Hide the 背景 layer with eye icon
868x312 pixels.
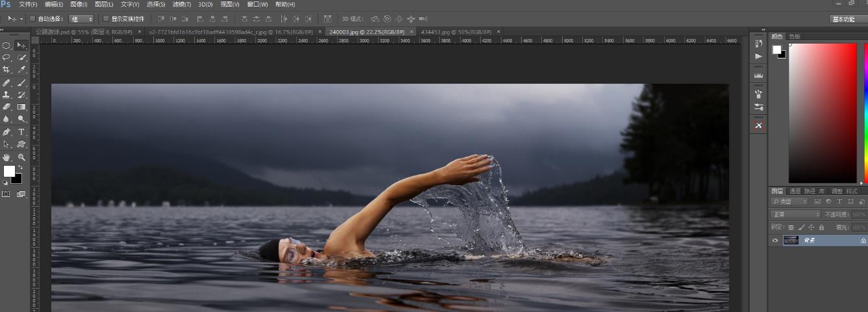point(775,240)
